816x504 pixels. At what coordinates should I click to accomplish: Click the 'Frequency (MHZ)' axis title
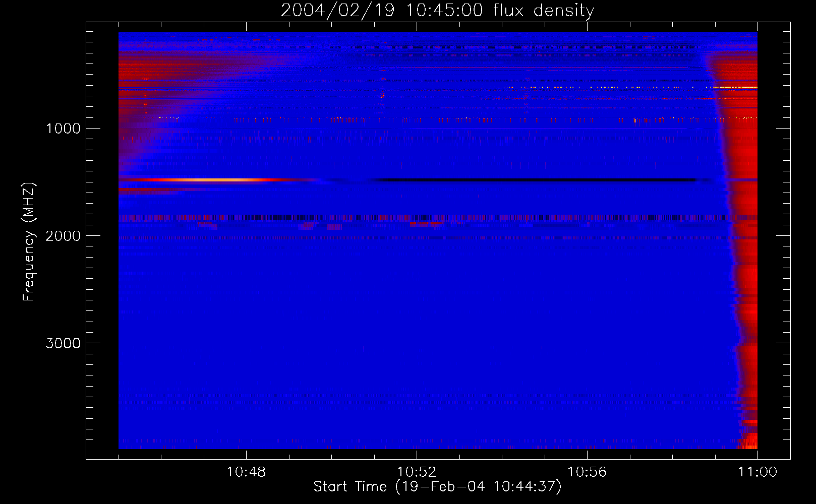click(x=28, y=242)
